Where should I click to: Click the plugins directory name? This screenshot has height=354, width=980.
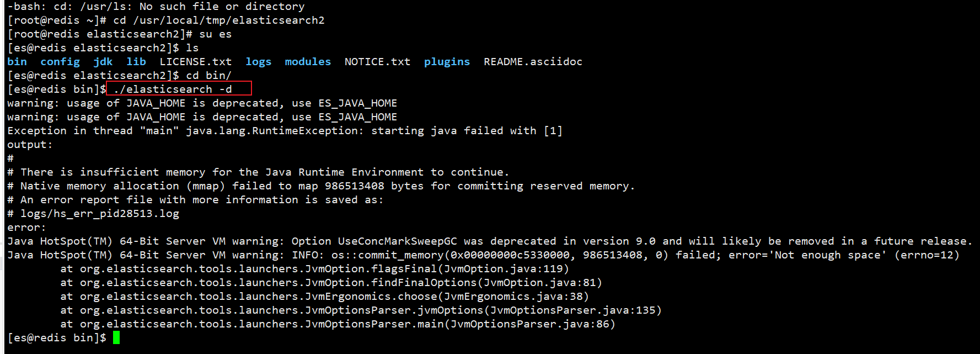[447, 61]
